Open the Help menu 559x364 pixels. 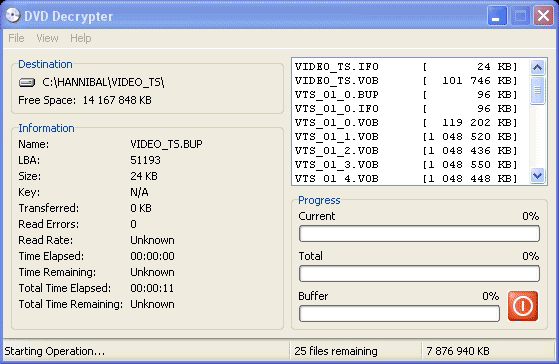tap(81, 38)
